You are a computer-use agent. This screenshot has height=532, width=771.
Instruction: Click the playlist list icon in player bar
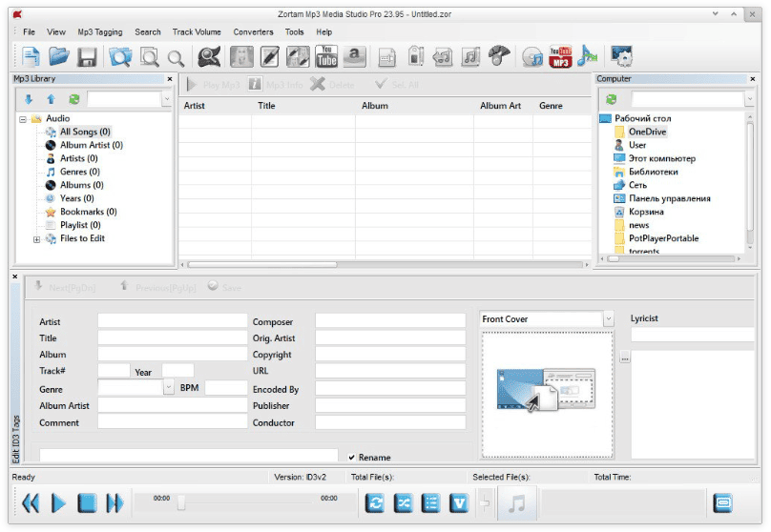click(x=430, y=503)
